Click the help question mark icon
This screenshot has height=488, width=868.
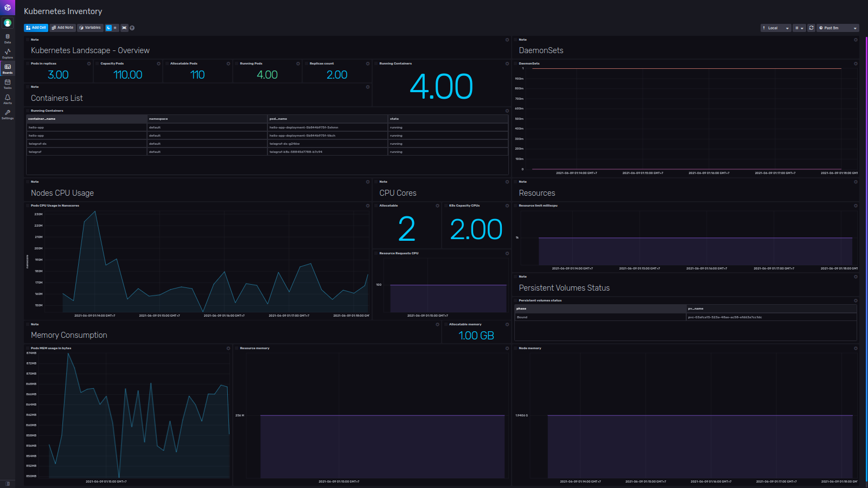click(132, 28)
